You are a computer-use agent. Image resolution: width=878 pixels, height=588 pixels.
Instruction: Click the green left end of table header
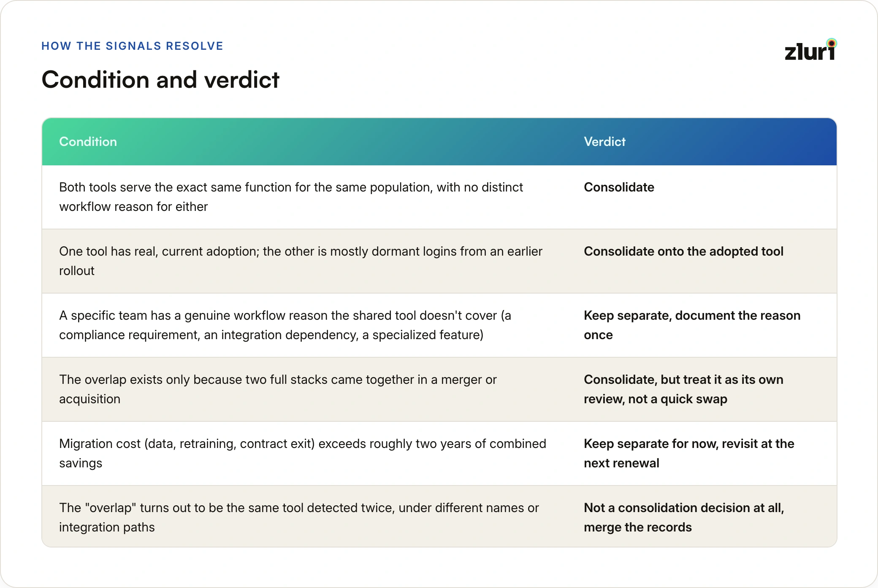(x=50, y=142)
